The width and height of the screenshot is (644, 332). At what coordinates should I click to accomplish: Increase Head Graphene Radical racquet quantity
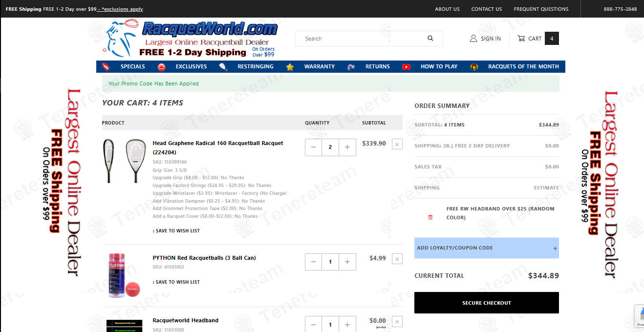coord(347,147)
